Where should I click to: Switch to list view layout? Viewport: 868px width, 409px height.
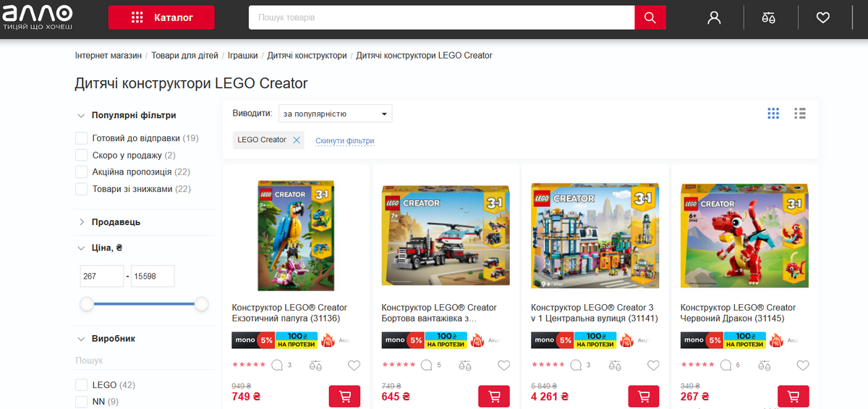(800, 114)
